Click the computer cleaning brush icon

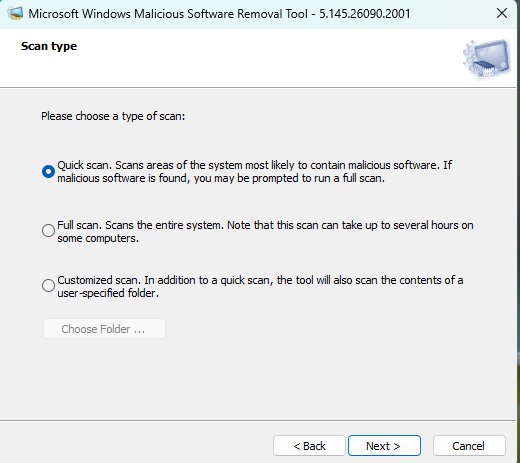tap(487, 59)
